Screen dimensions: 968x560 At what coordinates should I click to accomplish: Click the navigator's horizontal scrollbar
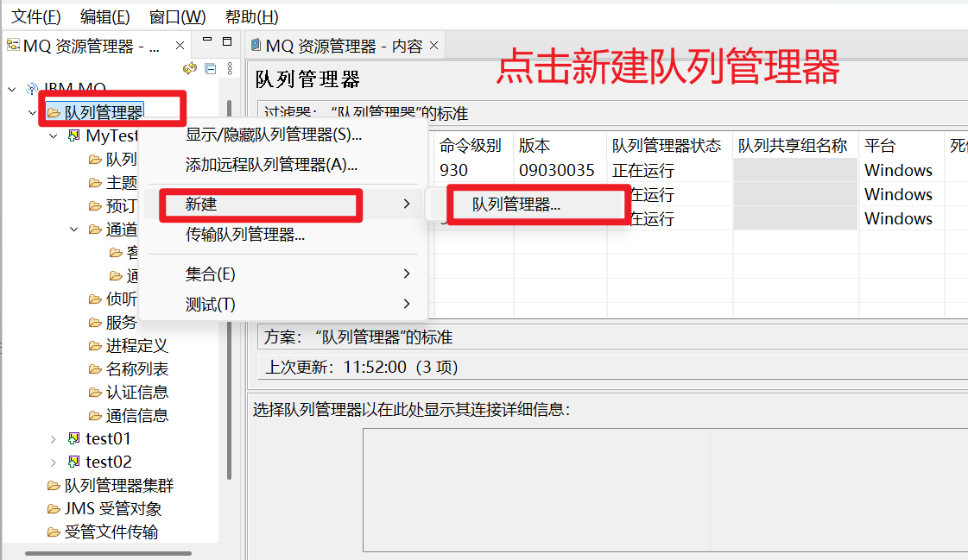(108, 553)
